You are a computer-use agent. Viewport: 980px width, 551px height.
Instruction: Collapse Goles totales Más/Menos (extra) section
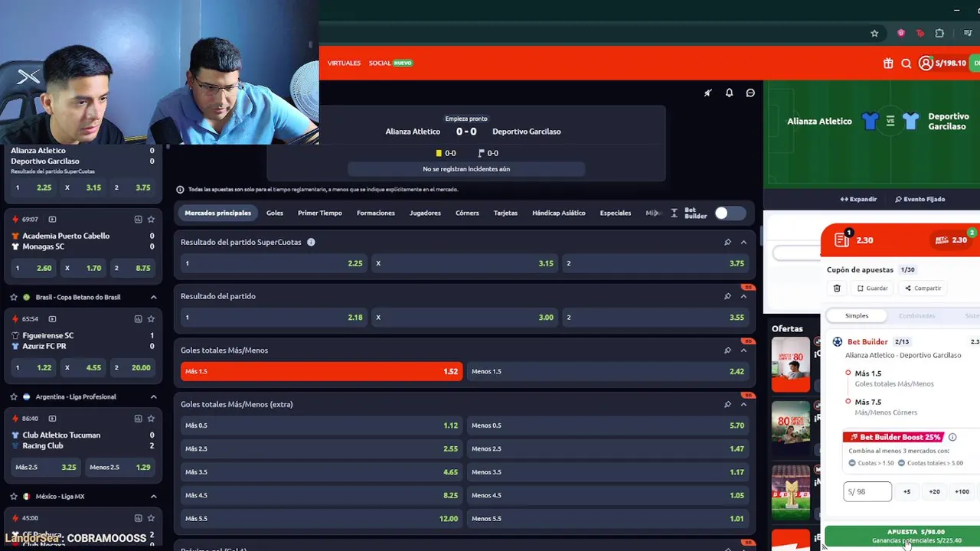[743, 404]
